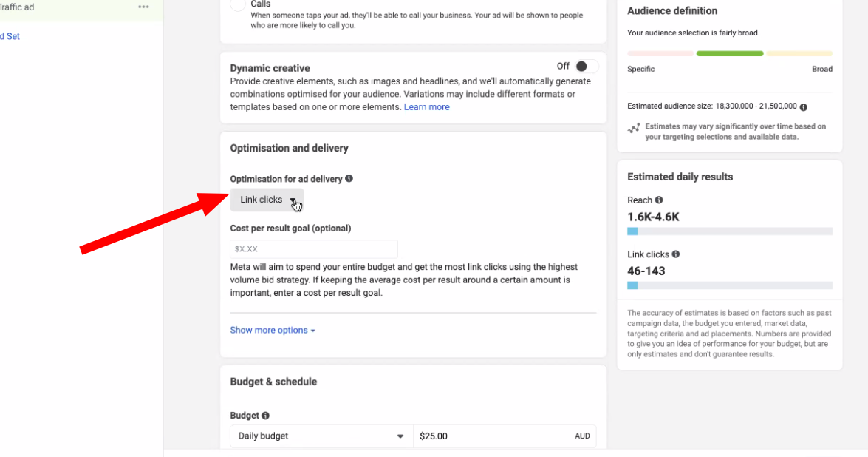Click the three-dot menu beside Traffic ad
The width and height of the screenshot is (868, 457).
[143, 7]
